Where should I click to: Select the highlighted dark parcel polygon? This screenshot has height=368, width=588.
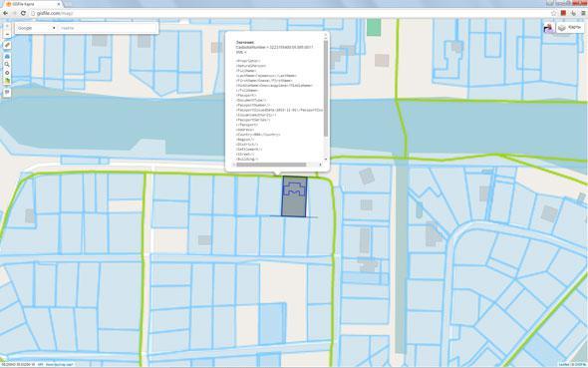click(294, 196)
